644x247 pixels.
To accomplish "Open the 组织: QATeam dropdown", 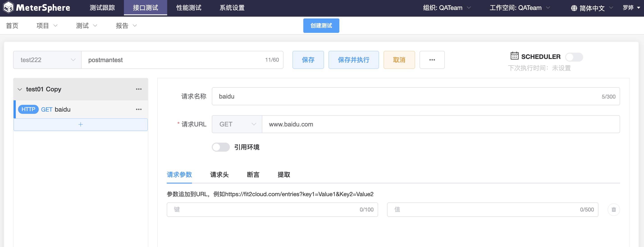I will [x=447, y=8].
